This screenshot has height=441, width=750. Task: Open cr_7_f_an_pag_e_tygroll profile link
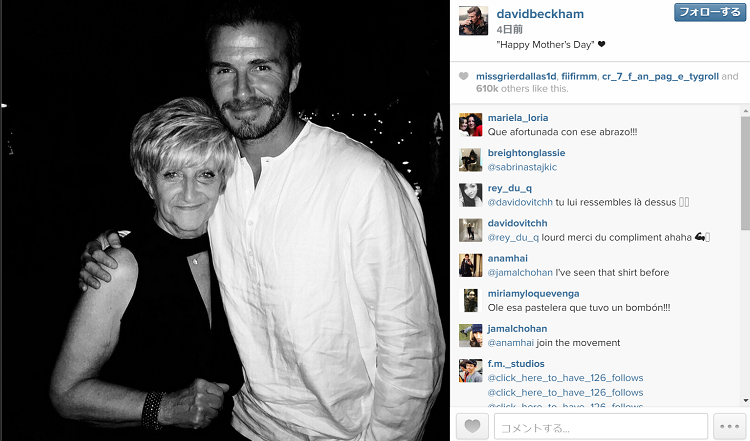660,77
